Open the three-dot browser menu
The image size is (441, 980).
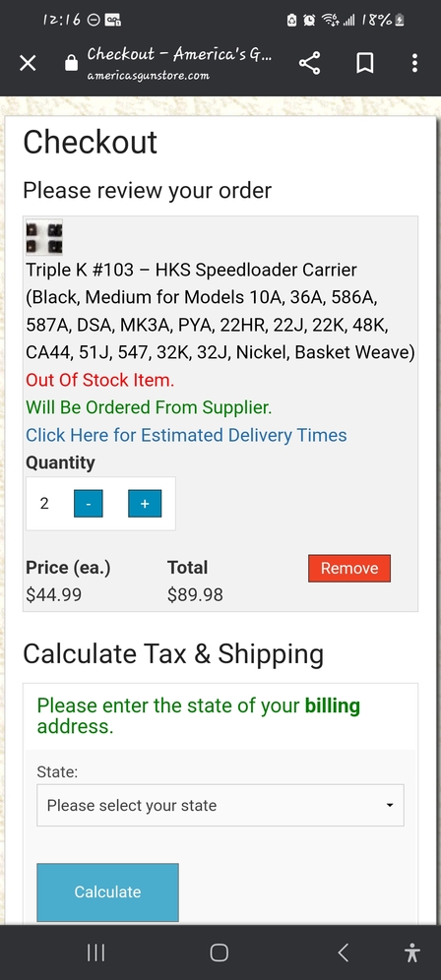[414, 63]
